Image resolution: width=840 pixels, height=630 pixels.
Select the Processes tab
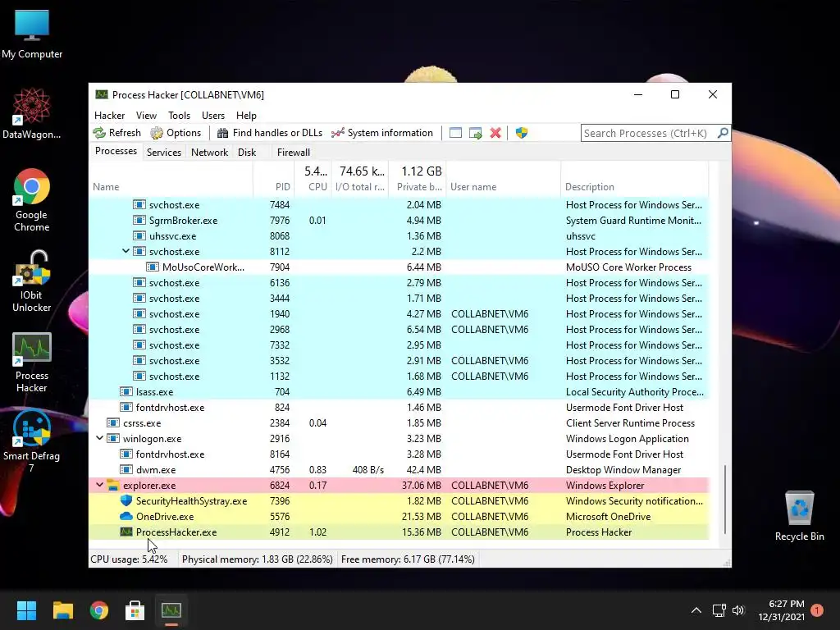[x=116, y=151]
